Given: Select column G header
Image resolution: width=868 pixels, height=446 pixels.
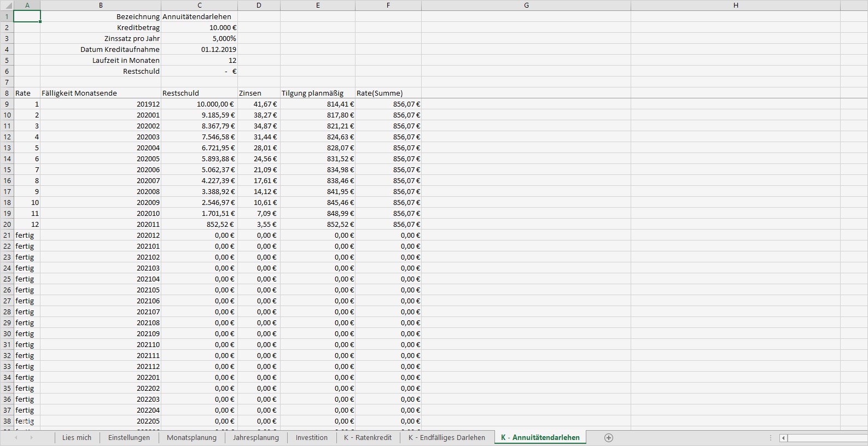Looking at the screenshot, I should click(x=526, y=5).
